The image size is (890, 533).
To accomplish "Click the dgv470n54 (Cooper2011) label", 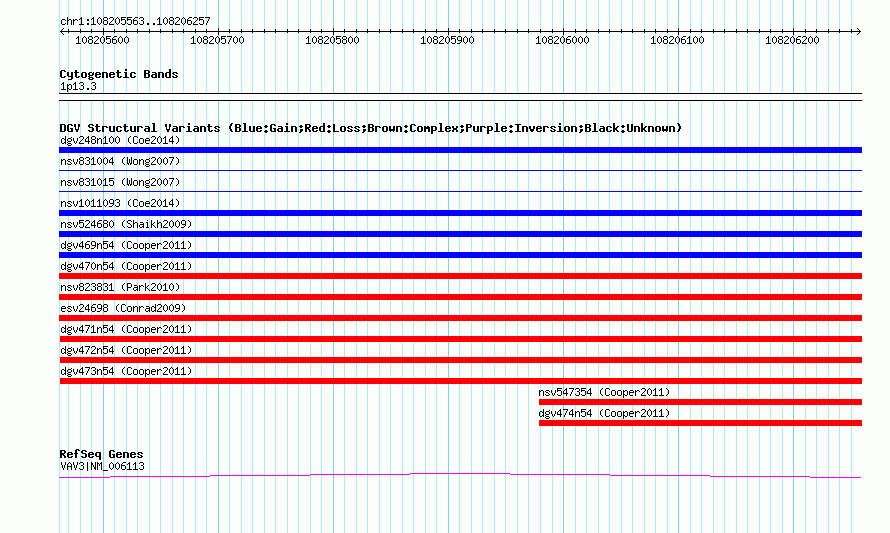I will 126,266.
